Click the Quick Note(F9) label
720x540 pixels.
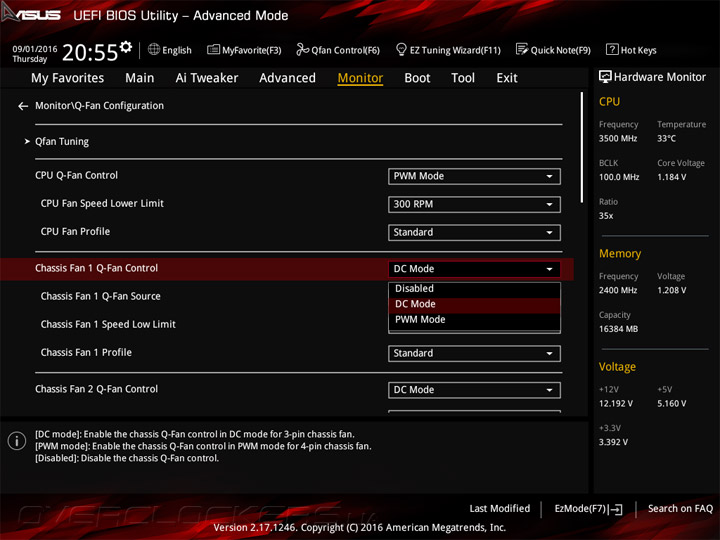[560, 51]
